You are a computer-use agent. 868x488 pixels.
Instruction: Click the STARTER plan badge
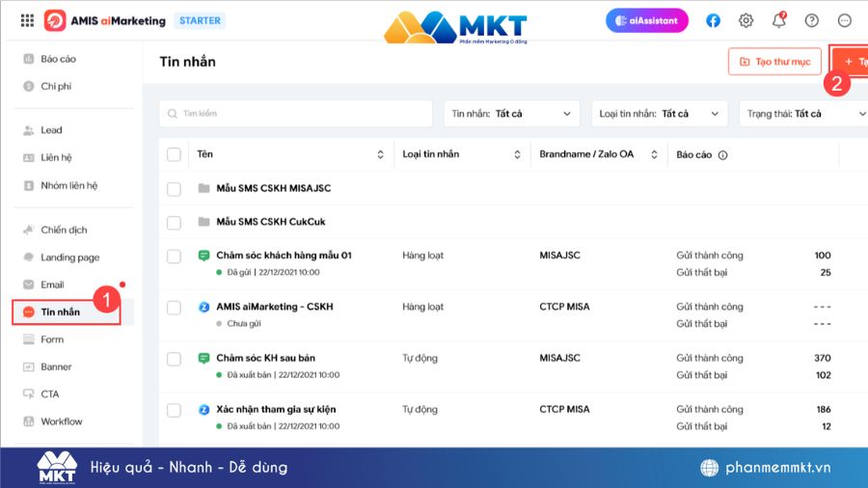pos(200,20)
